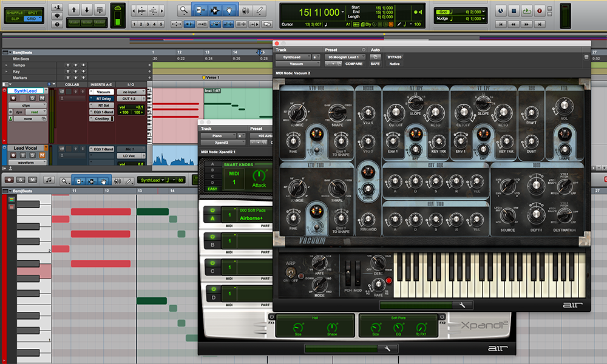Solo the SynthLead track
The image size is (607, 364).
(x=32, y=98)
